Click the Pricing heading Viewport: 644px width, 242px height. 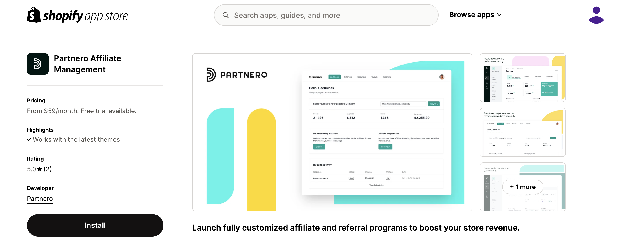[36, 101]
